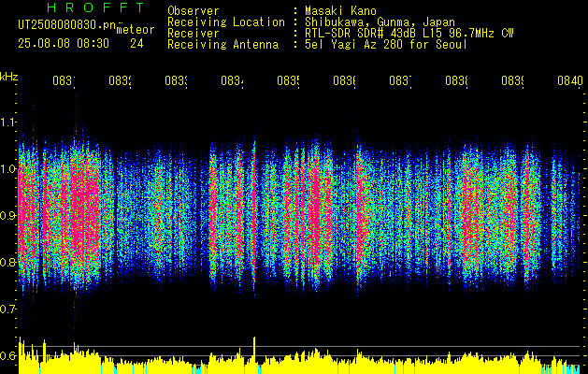Click the 0839 time marker
Image resolution: width=588 pixels, height=374 pixels.
click(x=512, y=80)
